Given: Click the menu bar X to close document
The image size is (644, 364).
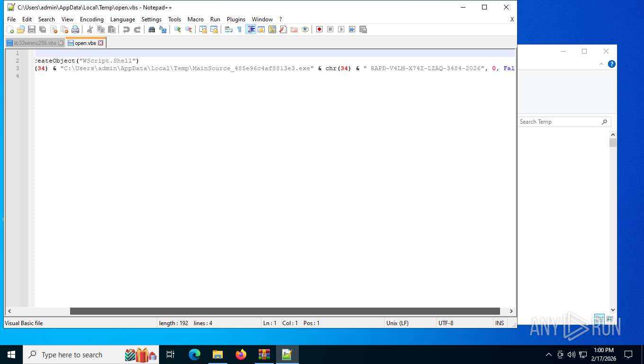Looking at the screenshot, I should click(512, 19).
